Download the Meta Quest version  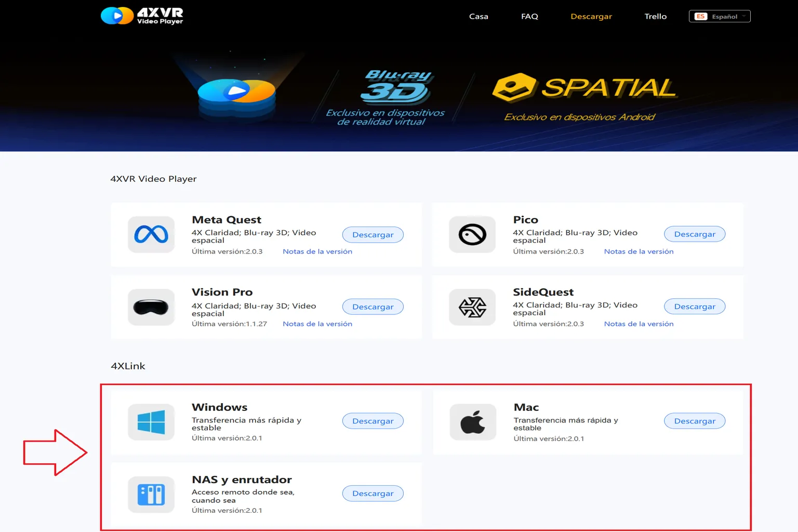[x=373, y=234]
